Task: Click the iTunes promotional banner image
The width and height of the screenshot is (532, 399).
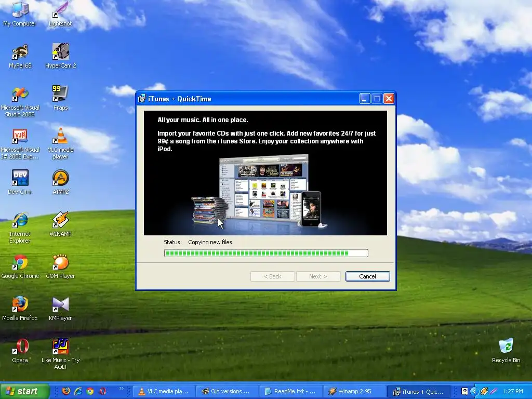Action: (265, 173)
